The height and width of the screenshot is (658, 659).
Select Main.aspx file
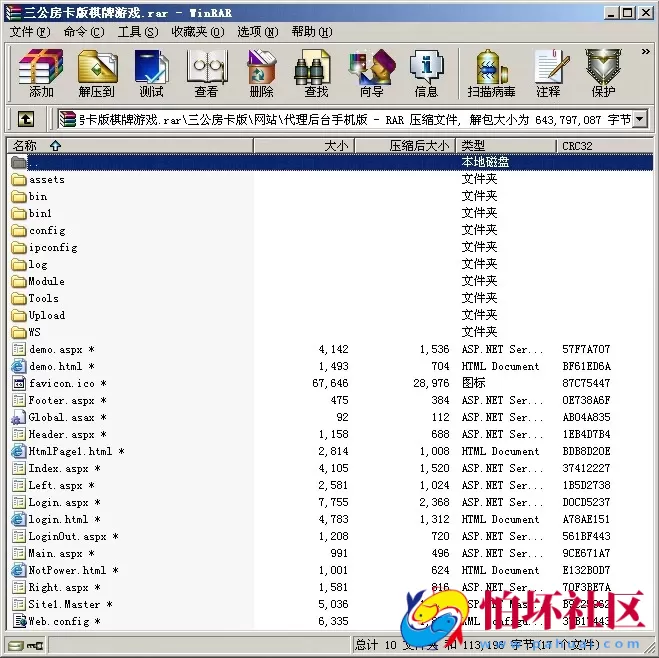(53, 553)
